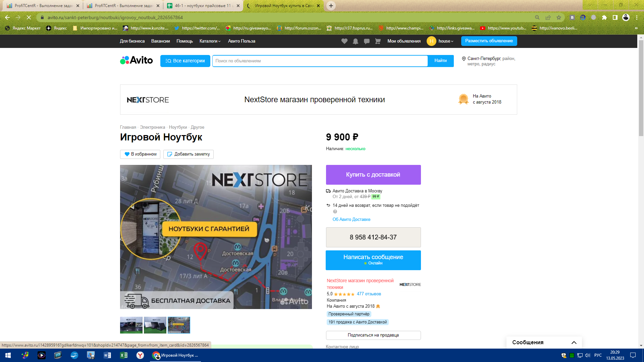Expand Каталоги dropdown menu
This screenshot has width=644, height=362.
210,41
